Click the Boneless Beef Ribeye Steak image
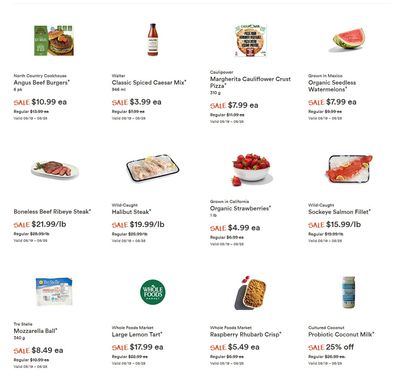 point(55,169)
